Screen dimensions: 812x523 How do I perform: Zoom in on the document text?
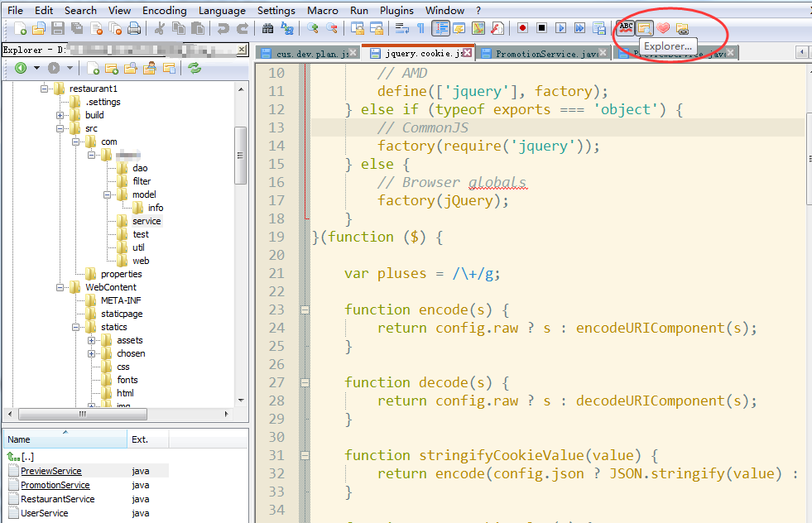tap(312, 27)
